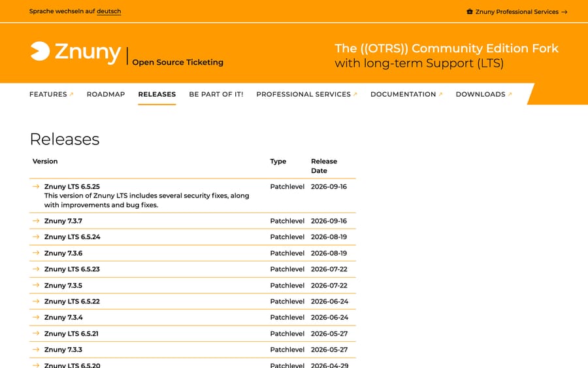Open the Znuny 7.3.3 release
Screen dimensions: 588x368
(63, 350)
